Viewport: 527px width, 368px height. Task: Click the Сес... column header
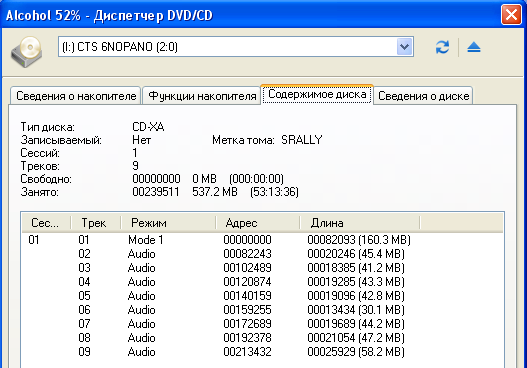(46, 223)
